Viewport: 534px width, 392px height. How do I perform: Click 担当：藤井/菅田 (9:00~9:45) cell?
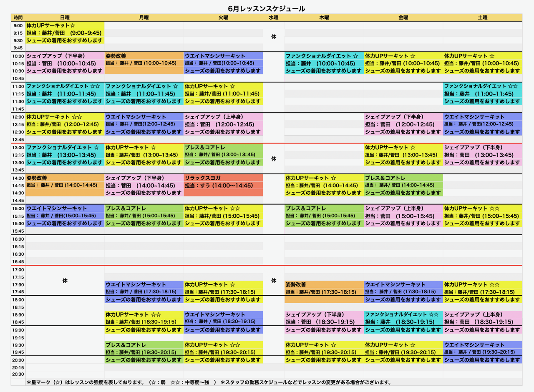click(65, 33)
